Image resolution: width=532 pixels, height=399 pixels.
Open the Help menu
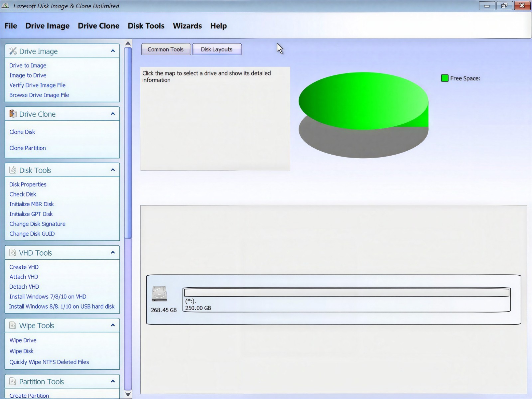click(218, 26)
